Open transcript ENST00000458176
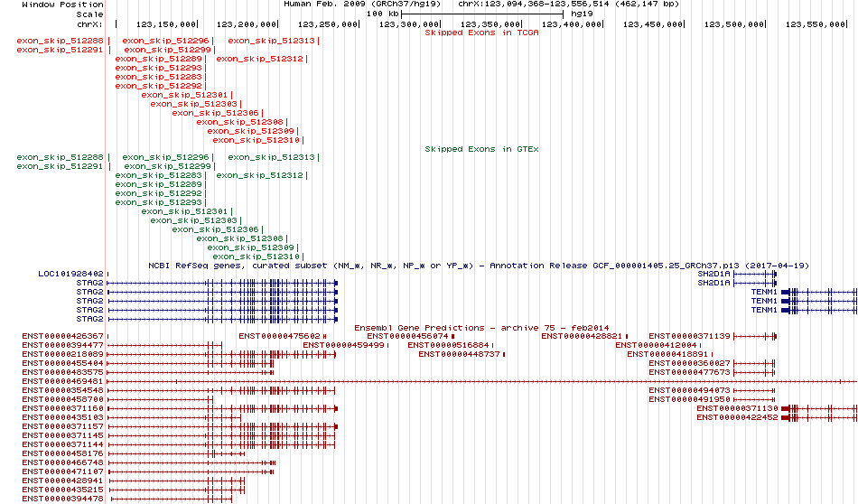The width and height of the screenshot is (858, 504). (62, 453)
